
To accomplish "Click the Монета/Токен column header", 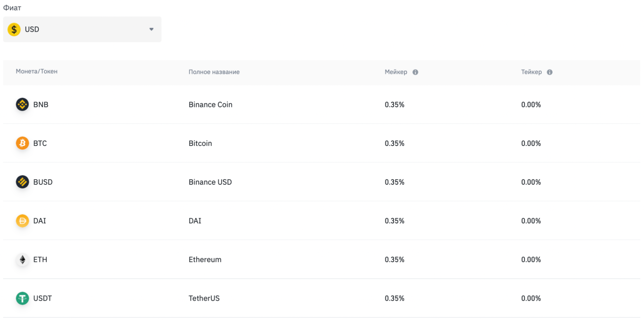I will 36,72.
